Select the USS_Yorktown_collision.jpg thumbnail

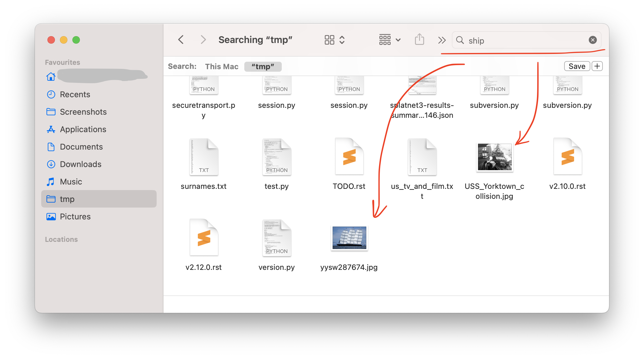[x=495, y=157]
